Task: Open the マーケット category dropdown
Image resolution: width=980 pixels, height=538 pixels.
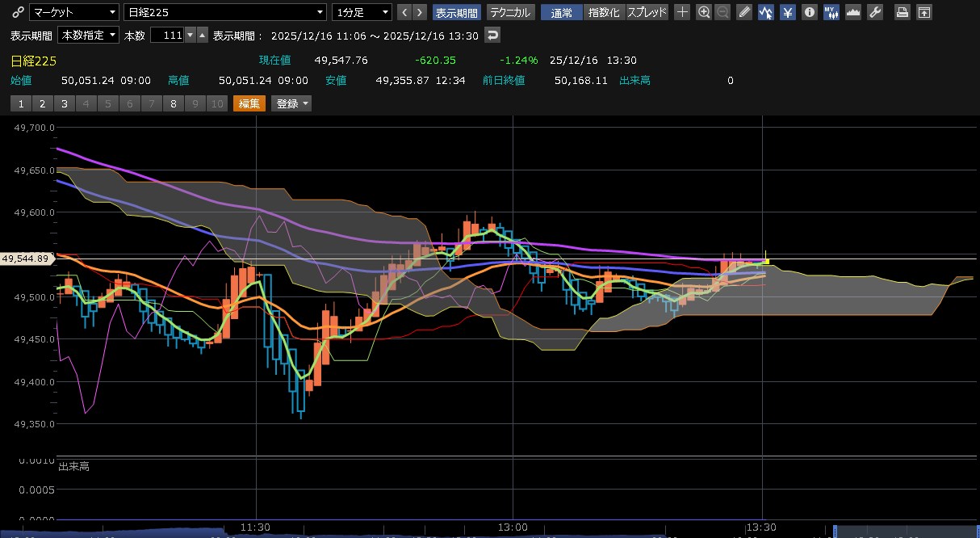Action: click(73, 12)
